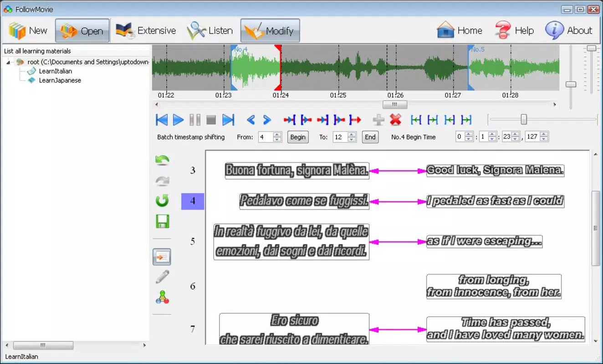The image size is (603, 364).
Task: Click the red marker on the waveform
Action: tap(278, 68)
